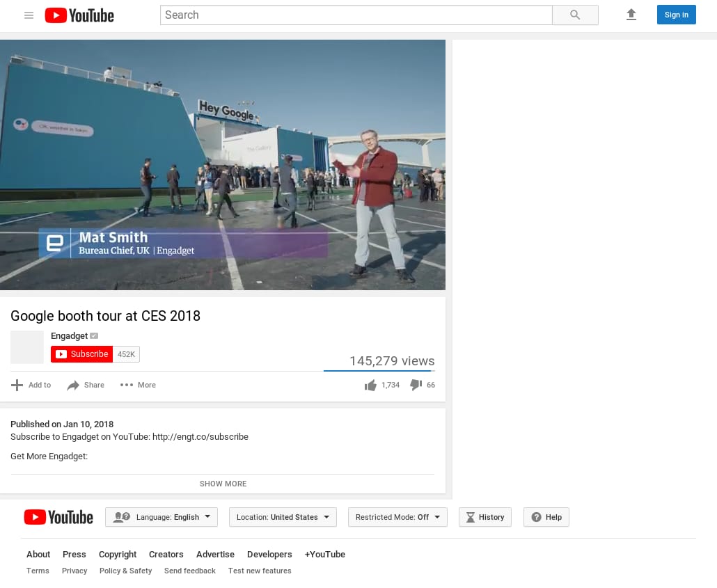The height and width of the screenshot is (588, 717).
Task: Open the Terms footer link
Action: (x=38, y=571)
